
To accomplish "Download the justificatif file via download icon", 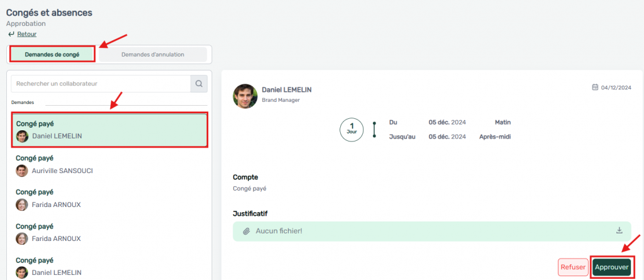I will coord(619,230).
